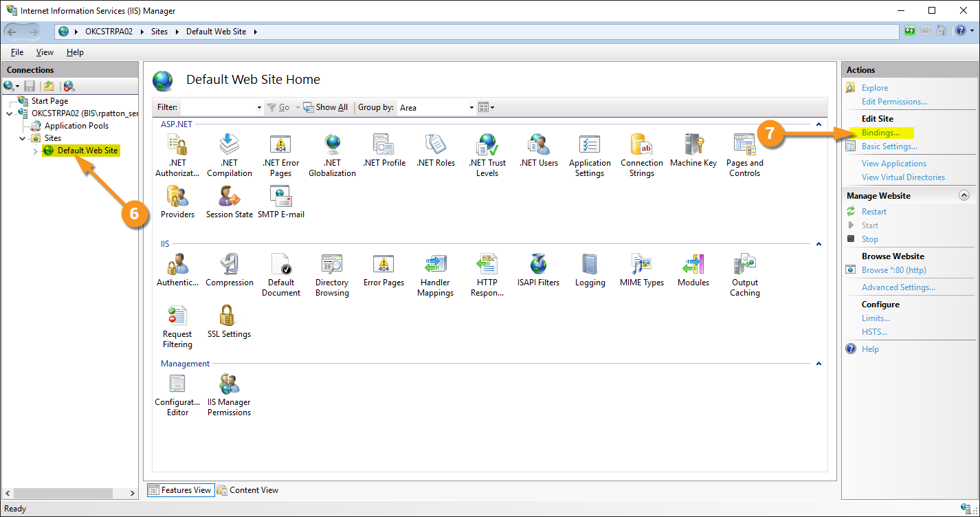Viewport: 980px width, 517px height.
Task: Open the Providers feature
Action: click(x=177, y=202)
